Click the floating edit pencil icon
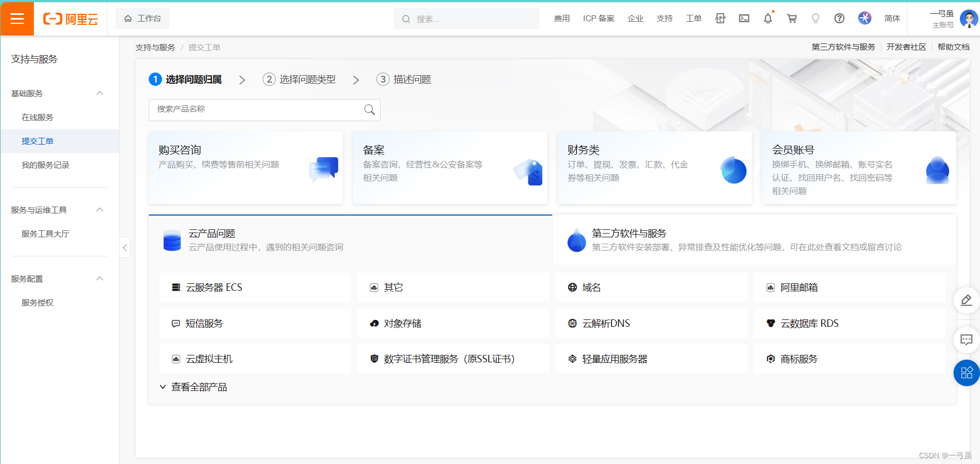 pos(966,300)
